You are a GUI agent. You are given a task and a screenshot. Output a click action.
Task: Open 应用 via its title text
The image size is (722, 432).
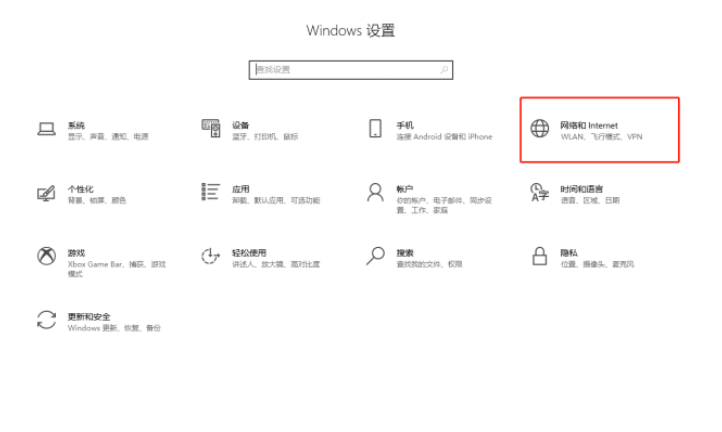pyautogui.click(x=241, y=188)
